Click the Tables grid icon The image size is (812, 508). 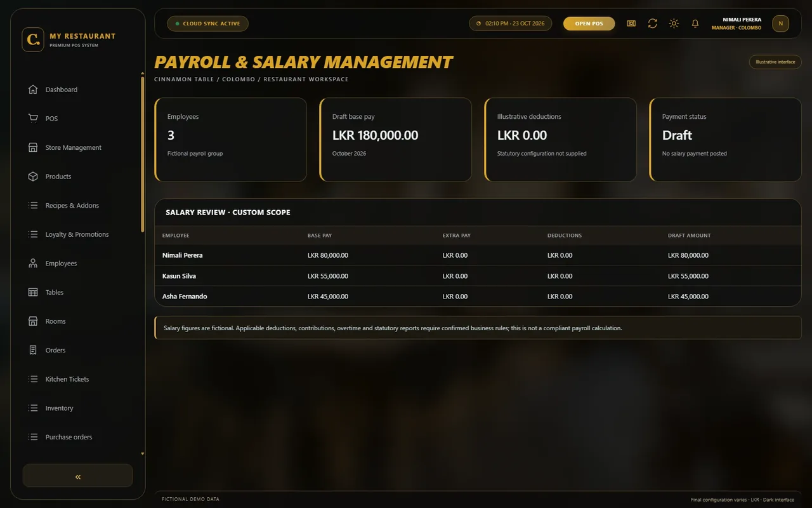pyautogui.click(x=33, y=292)
